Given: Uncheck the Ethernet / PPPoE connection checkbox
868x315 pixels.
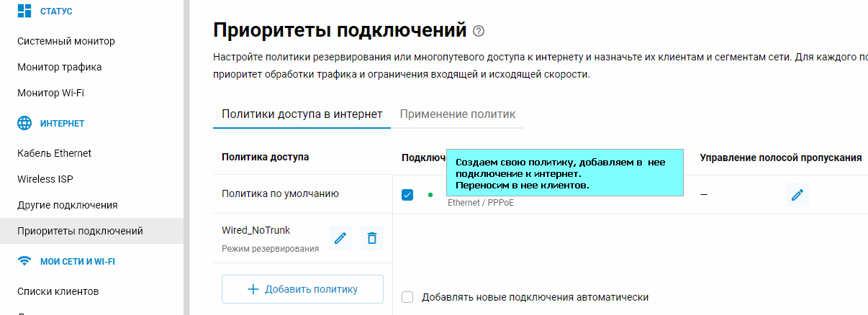Looking at the screenshot, I should [407, 195].
